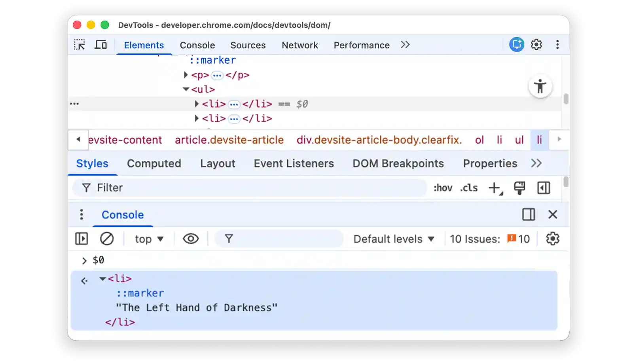
Task: Open console message filter icon
Action: coord(229,239)
